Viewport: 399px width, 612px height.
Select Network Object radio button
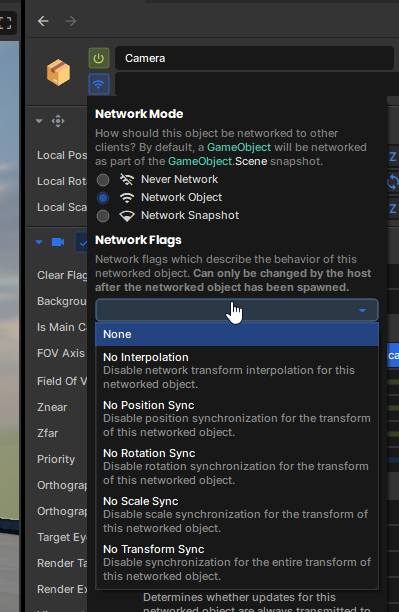[103, 198]
